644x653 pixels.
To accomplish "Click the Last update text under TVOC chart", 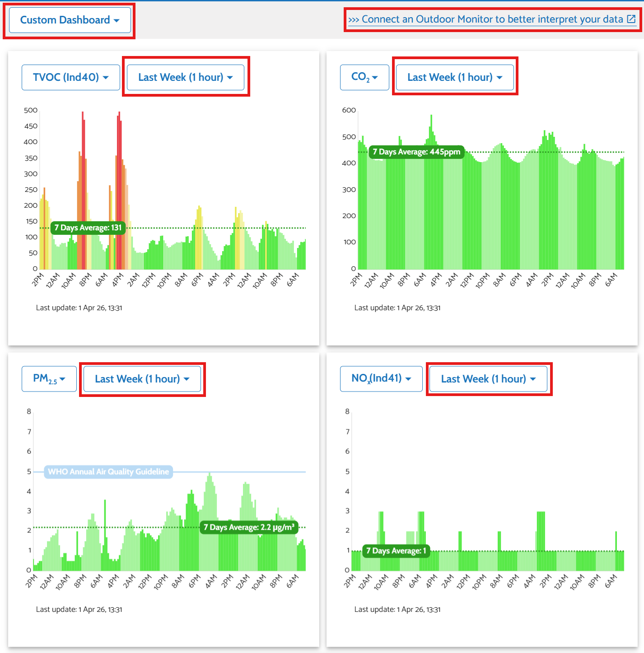I will point(79,308).
